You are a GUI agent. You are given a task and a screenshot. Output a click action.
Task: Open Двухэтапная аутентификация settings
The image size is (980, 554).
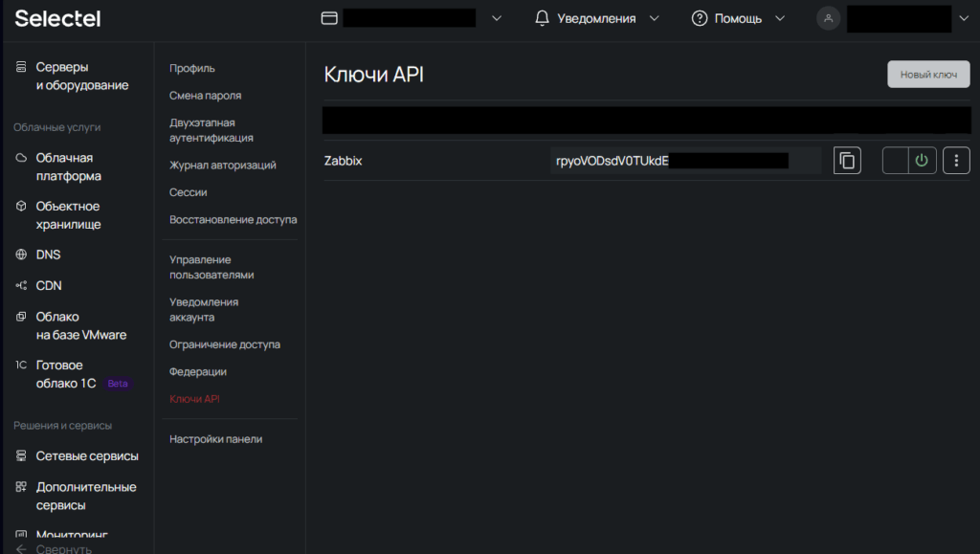click(212, 130)
